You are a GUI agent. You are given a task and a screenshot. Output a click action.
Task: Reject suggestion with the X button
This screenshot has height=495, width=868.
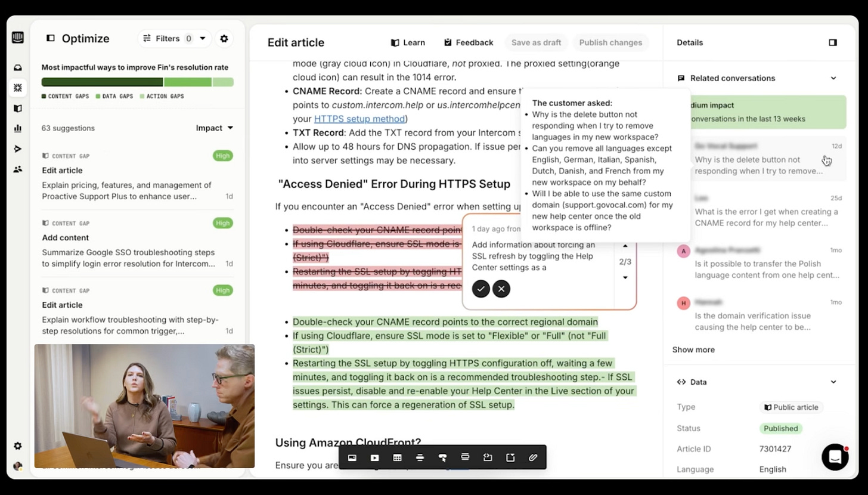[x=501, y=289]
